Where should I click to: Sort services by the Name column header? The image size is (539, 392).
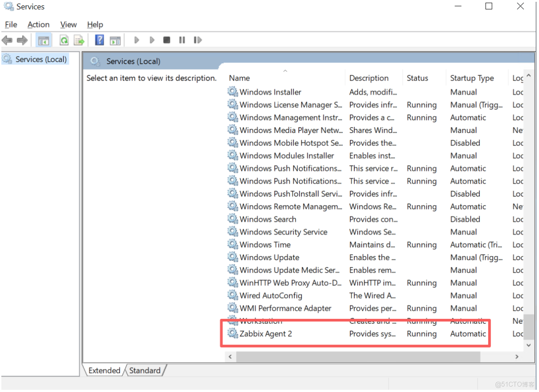(239, 78)
